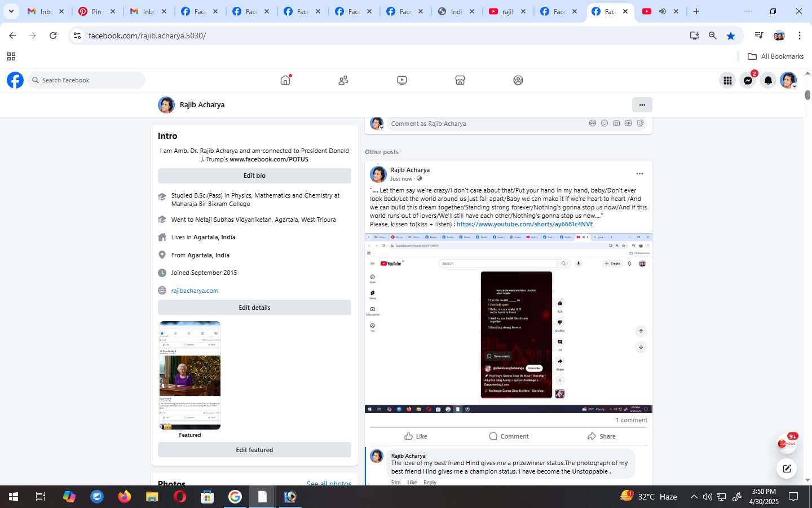This screenshot has width=812, height=508.
Task: Close the active Facebook tab
Action: [625, 11]
